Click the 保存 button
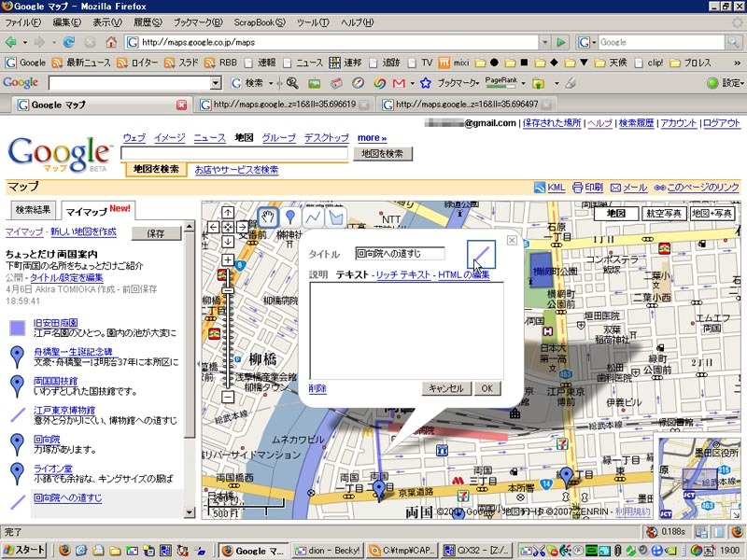The image size is (747, 560). (x=156, y=233)
